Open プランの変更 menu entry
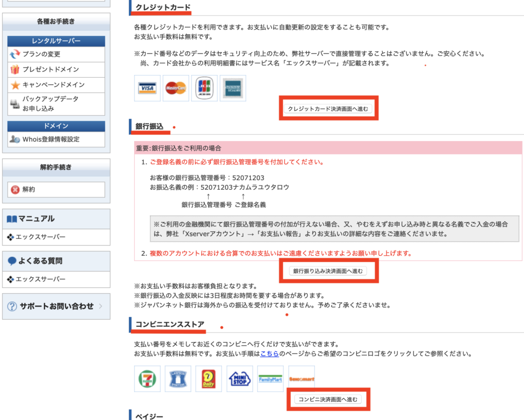Screen dimensions: 524x420 56,54
